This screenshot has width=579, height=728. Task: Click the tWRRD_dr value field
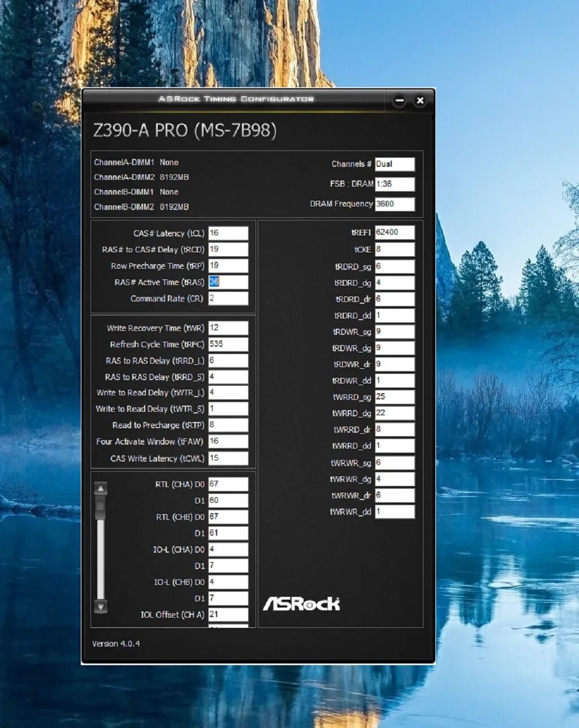pos(395,430)
